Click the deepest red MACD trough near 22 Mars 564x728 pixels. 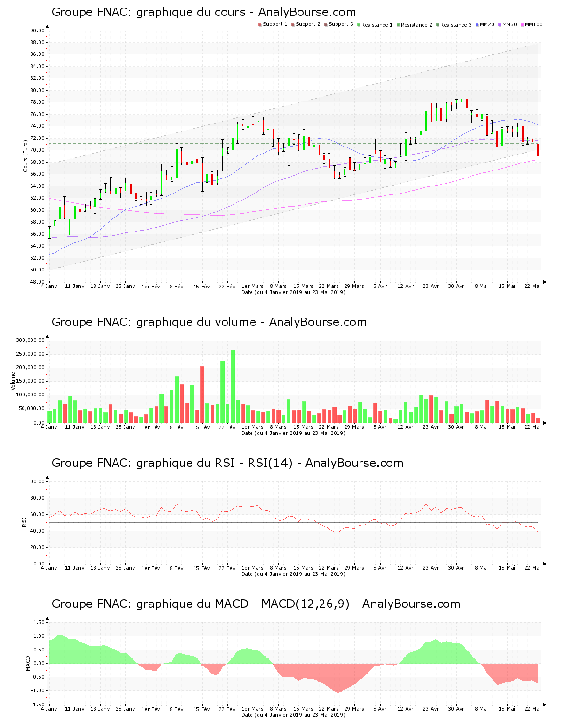[x=338, y=678]
